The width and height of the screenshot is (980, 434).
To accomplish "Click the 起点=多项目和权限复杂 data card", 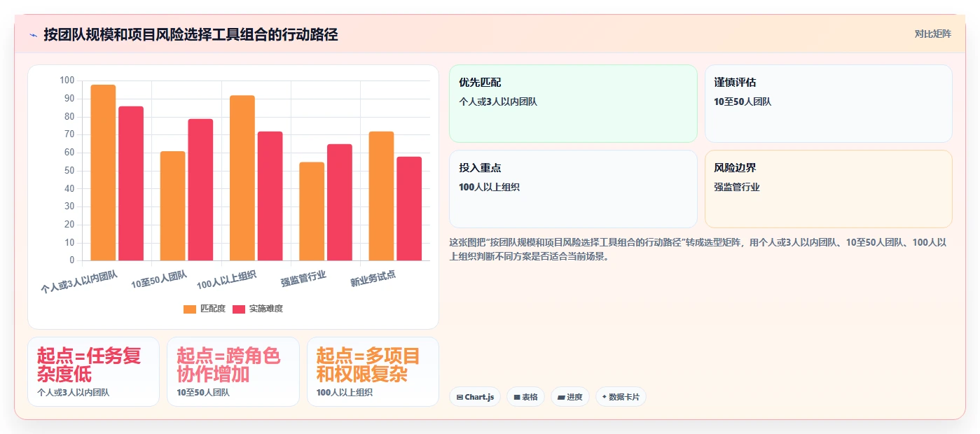I will (373, 372).
